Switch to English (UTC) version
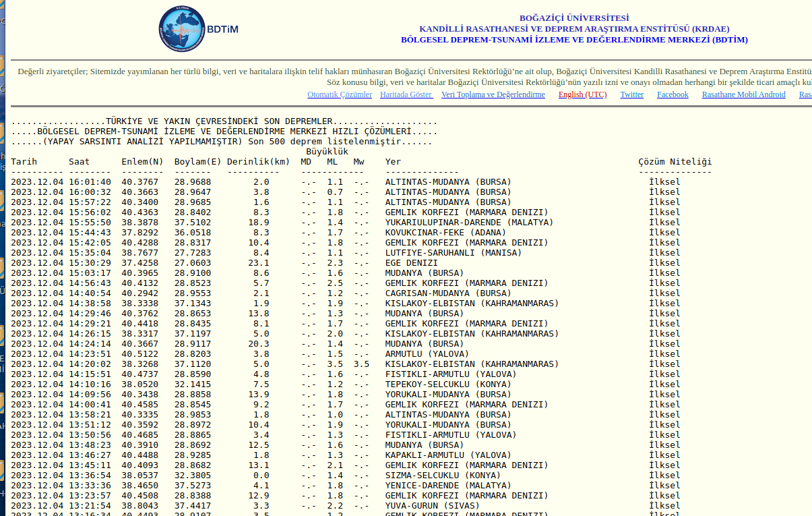This screenshot has height=516, width=812. click(582, 94)
